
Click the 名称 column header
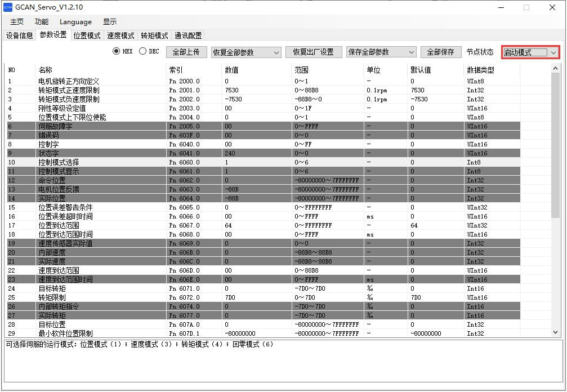click(x=45, y=70)
